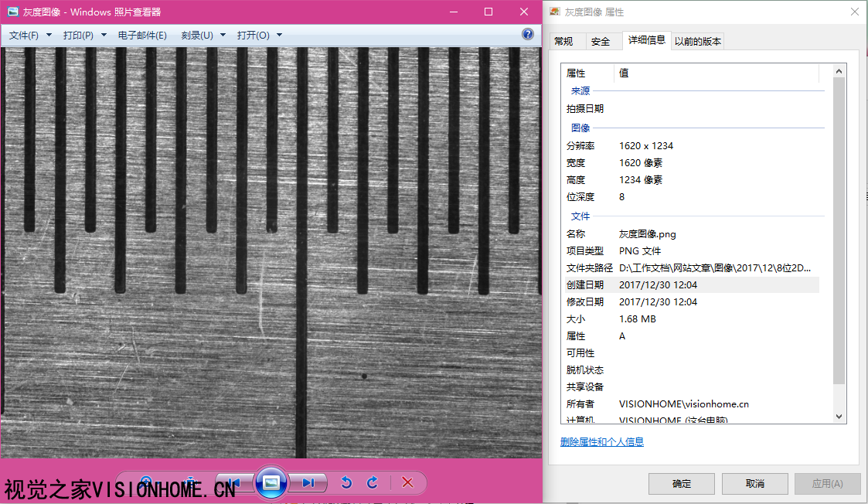This screenshot has width=868, height=504.
Task: Open the 文件(F) dropdown menu
Action: point(30,36)
